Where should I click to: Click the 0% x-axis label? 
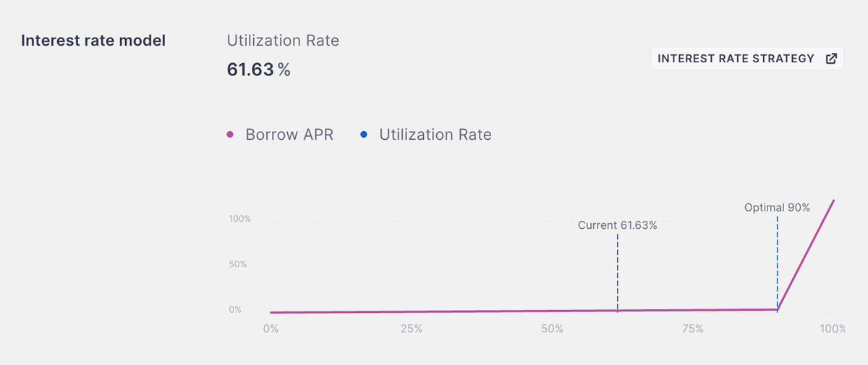tap(271, 329)
